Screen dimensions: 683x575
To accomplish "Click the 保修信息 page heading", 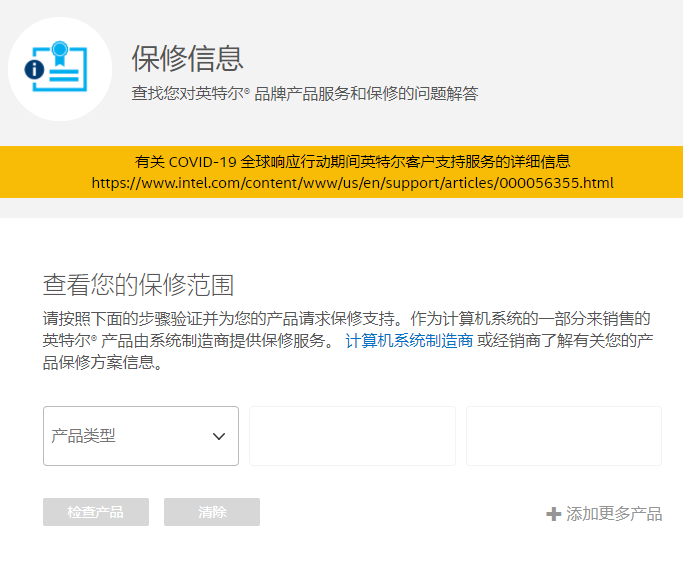I will [x=187, y=58].
